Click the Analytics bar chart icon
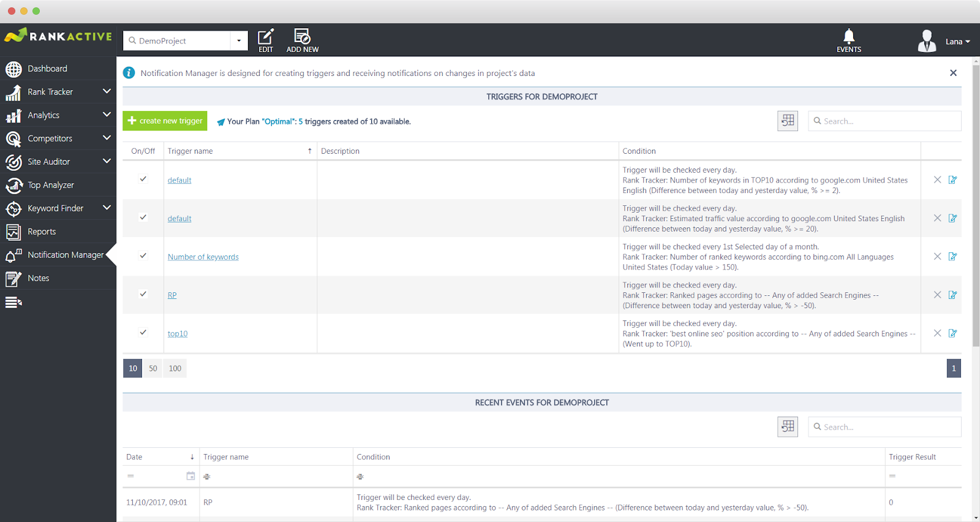 click(13, 116)
